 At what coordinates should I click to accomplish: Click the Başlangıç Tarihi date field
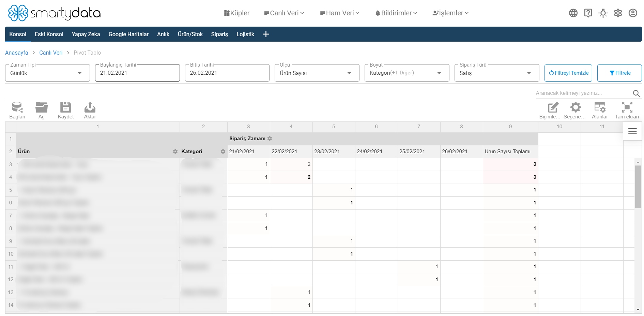tap(137, 73)
